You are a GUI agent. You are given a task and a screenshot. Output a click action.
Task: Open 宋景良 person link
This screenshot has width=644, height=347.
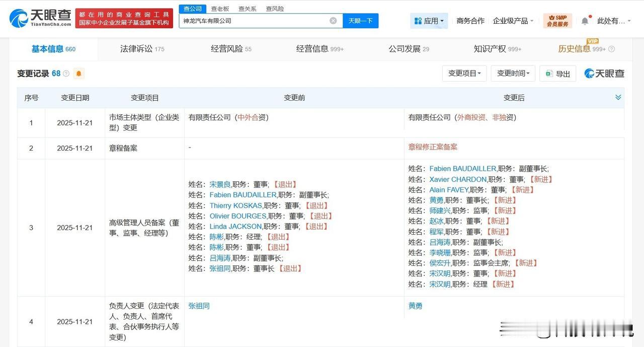220,184
